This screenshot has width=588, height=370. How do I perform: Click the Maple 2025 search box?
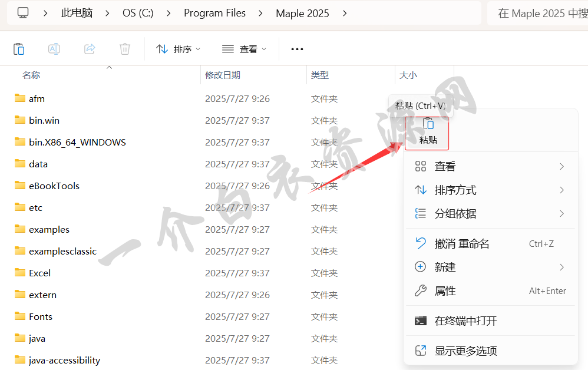(538, 13)
